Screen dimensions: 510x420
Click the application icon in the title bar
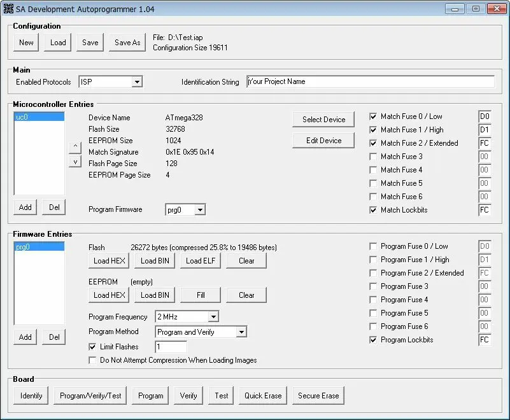tap(8, 9)
